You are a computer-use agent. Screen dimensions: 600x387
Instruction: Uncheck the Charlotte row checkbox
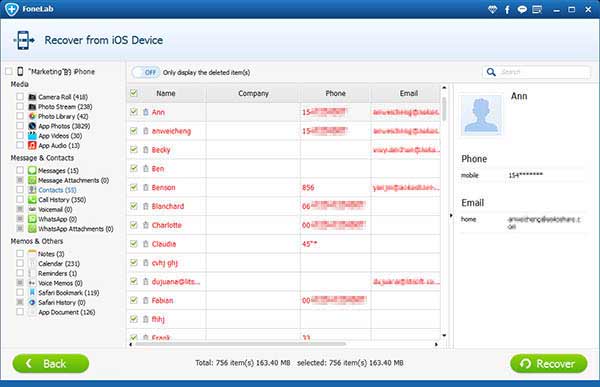(x=134, y=225)
